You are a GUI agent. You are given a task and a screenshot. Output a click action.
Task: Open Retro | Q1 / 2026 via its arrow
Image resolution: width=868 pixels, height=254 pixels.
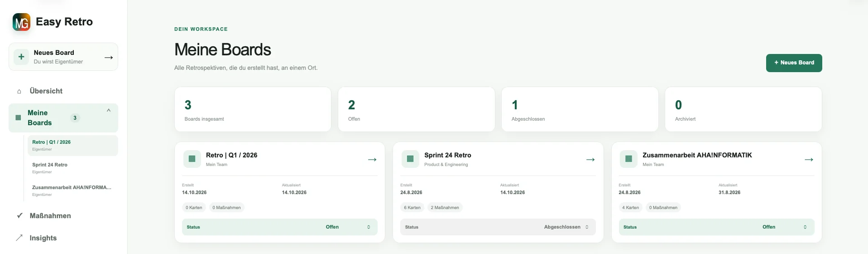tap(372, 160)
